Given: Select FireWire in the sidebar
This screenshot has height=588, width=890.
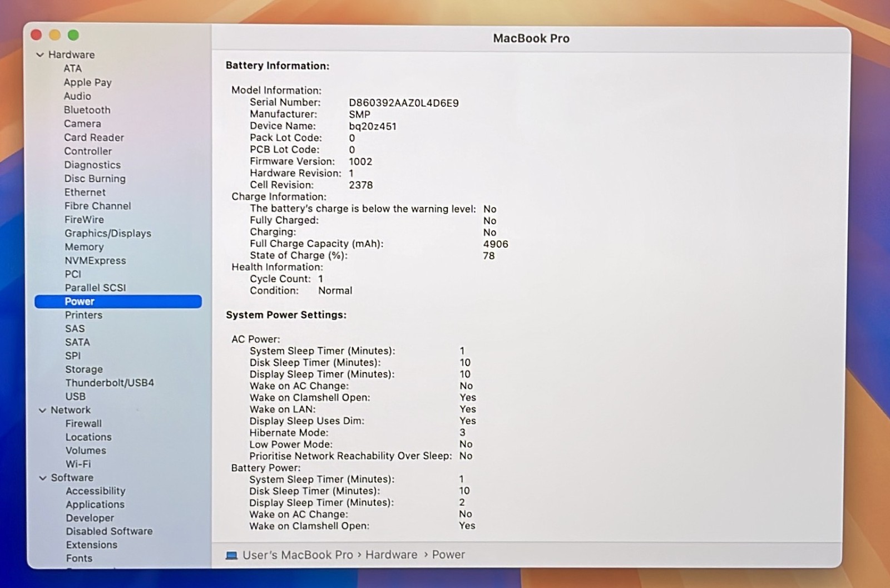Looking at the screenshot, I should point(84,219).
